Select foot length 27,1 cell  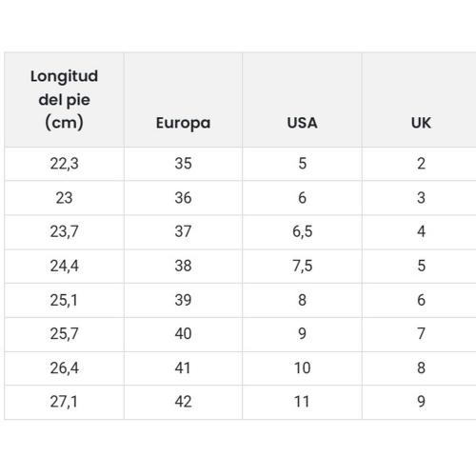click(x=64, y=402)
